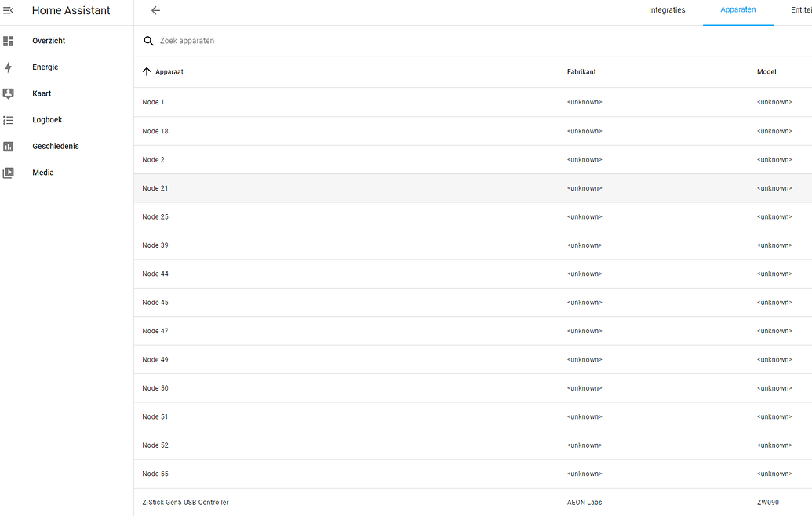
Task: Go back using the arrow icon
Action: [155, 10]
